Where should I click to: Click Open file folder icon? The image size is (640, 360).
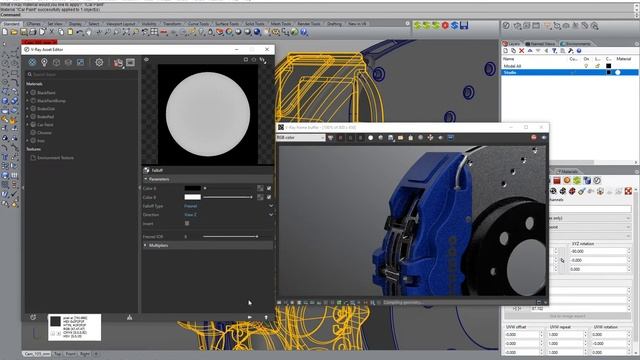point(14,31)
